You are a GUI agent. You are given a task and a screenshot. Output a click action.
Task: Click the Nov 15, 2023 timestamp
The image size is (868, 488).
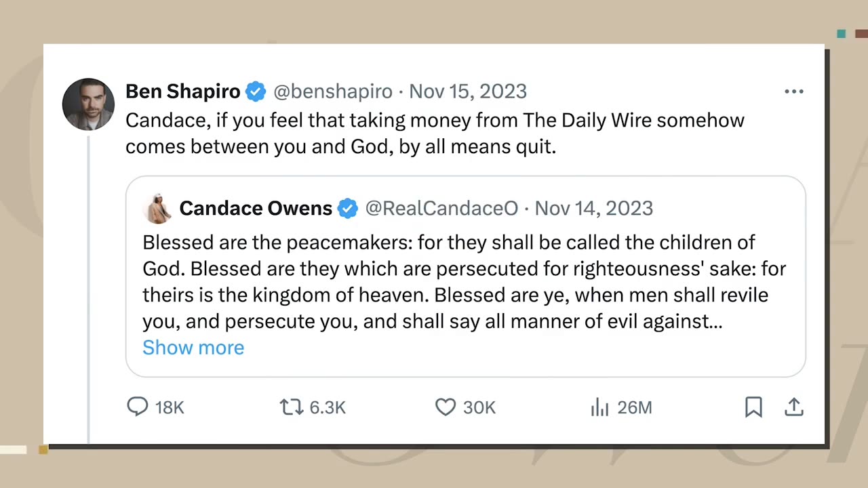pyautogui.click(x=468, y=91)
